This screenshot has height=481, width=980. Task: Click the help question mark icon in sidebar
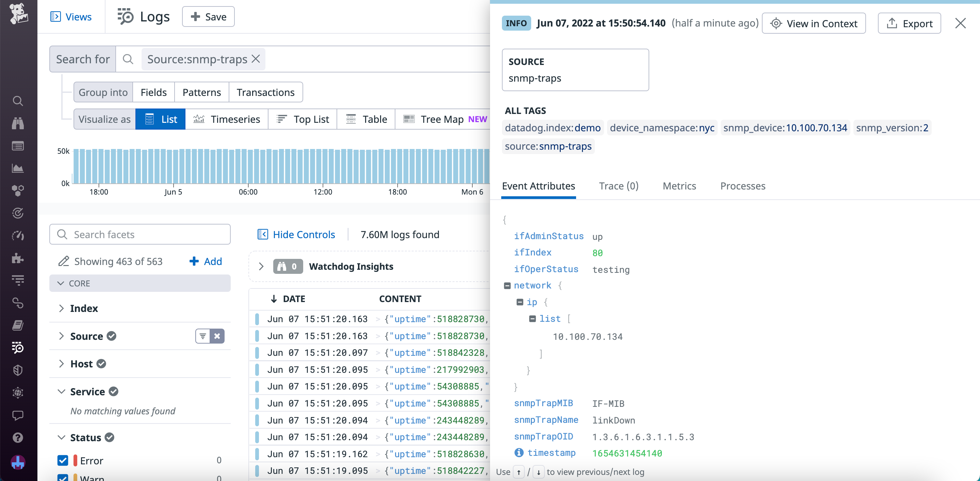[x=18, y=438]
